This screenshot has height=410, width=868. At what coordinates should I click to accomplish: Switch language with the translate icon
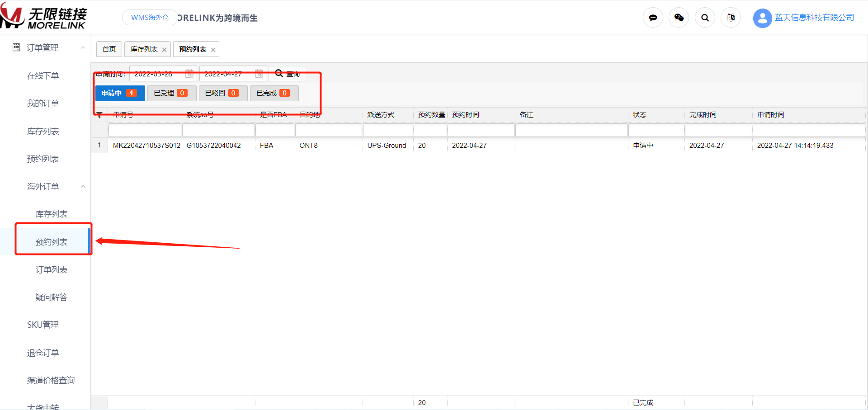[x=731, y=18]
